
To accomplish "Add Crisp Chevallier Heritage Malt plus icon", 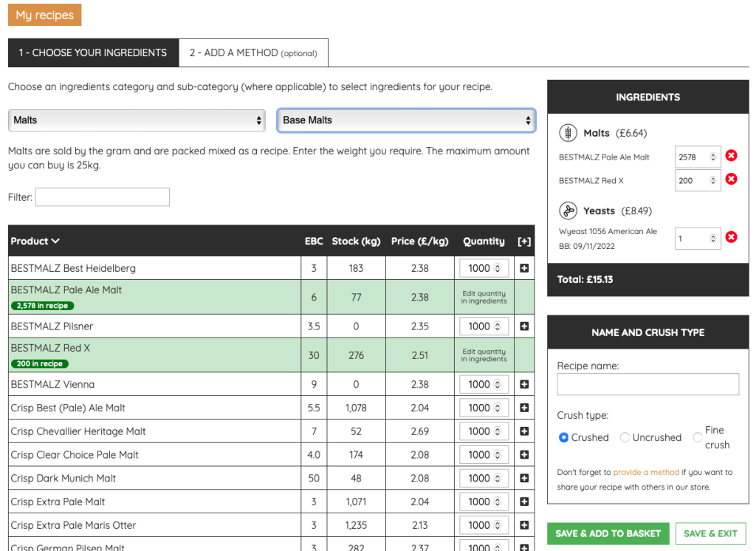I will pyautogui.click(x=524, y=431).
